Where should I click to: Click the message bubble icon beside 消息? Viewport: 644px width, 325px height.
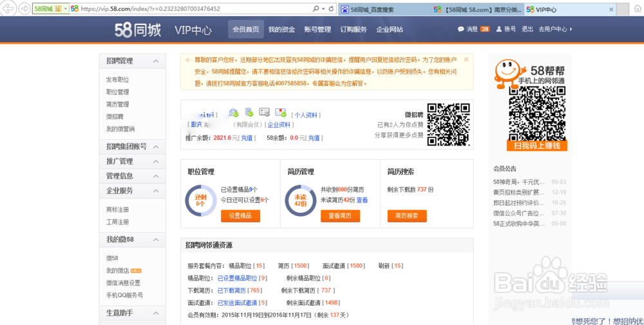click(x=461, y=29)
